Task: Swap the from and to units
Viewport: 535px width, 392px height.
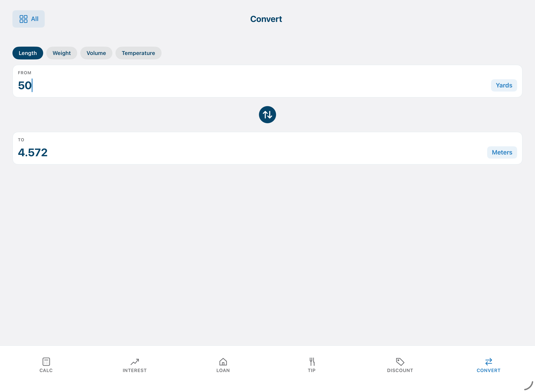Action: point(267,115)
